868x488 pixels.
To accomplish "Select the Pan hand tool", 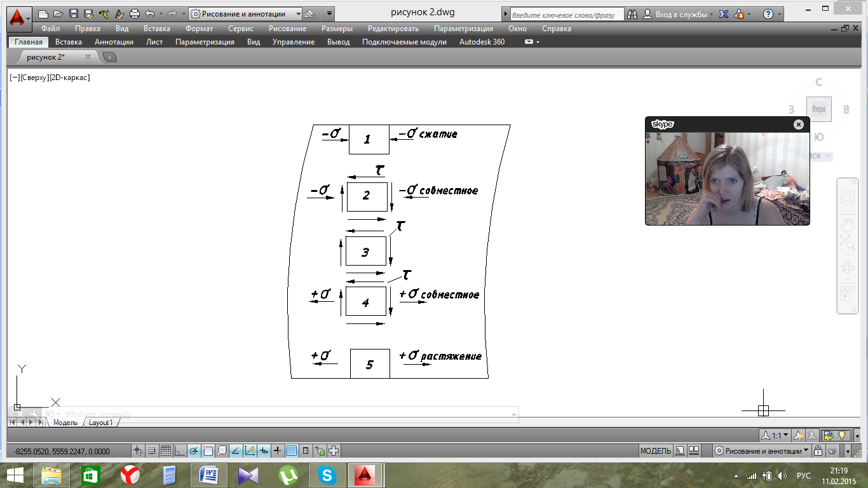I will tap(848, 223).
